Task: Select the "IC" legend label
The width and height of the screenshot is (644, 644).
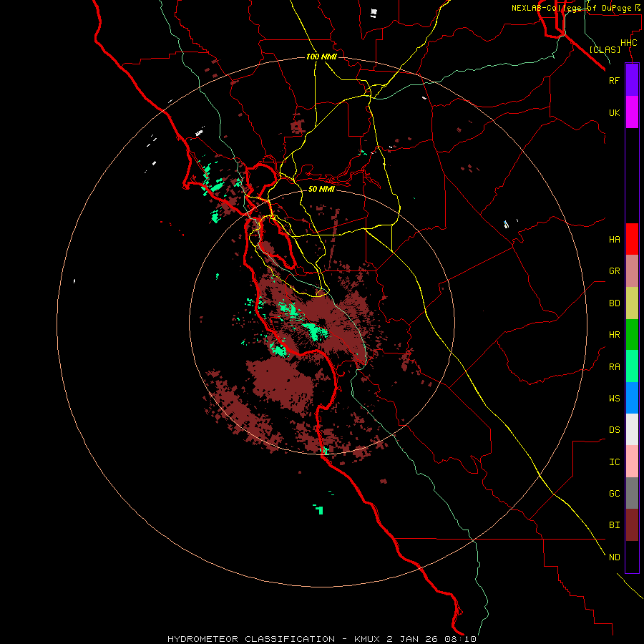Action: (x=614, y=462)
